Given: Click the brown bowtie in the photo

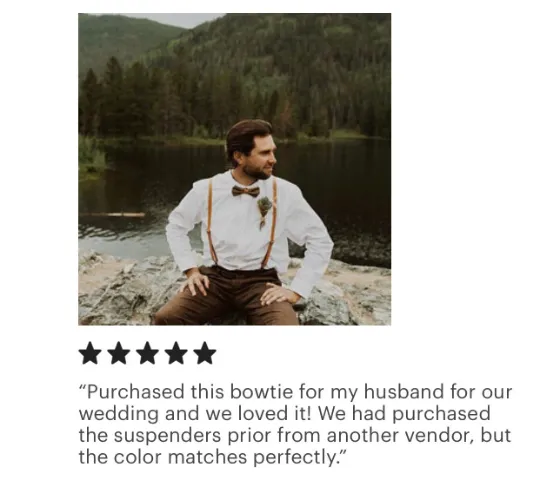Looking at the screenshot, I should [x=245, y=191].
